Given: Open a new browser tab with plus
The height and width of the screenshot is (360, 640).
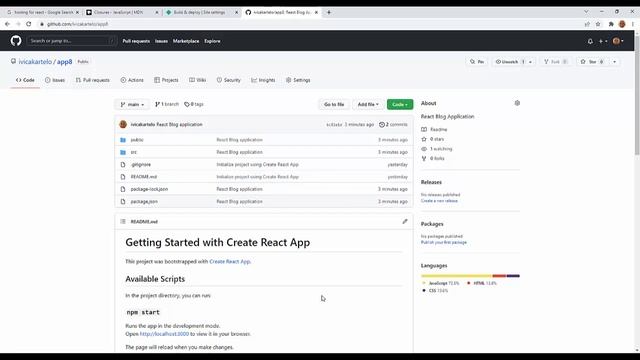Looking at the screenshot, I should click(x=329, y=12).
